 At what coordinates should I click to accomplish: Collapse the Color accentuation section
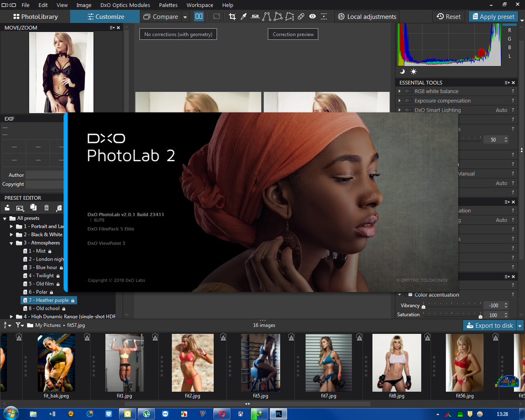(x=400, y=295)
